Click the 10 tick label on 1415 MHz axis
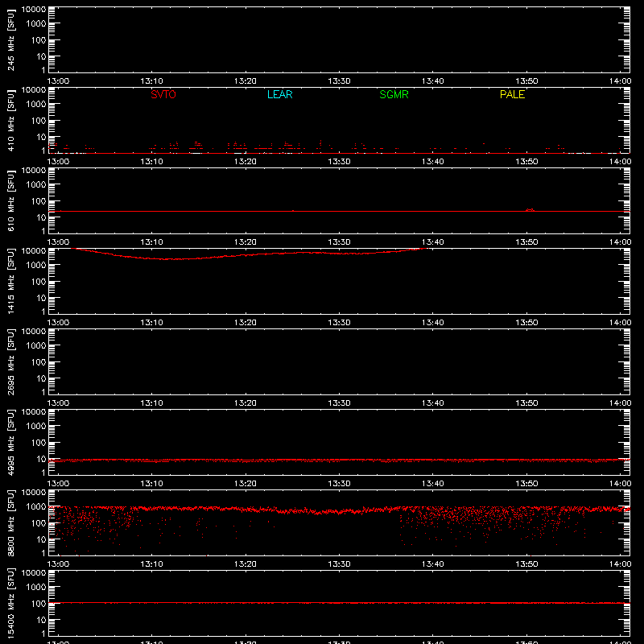 [x=41, y=298]
